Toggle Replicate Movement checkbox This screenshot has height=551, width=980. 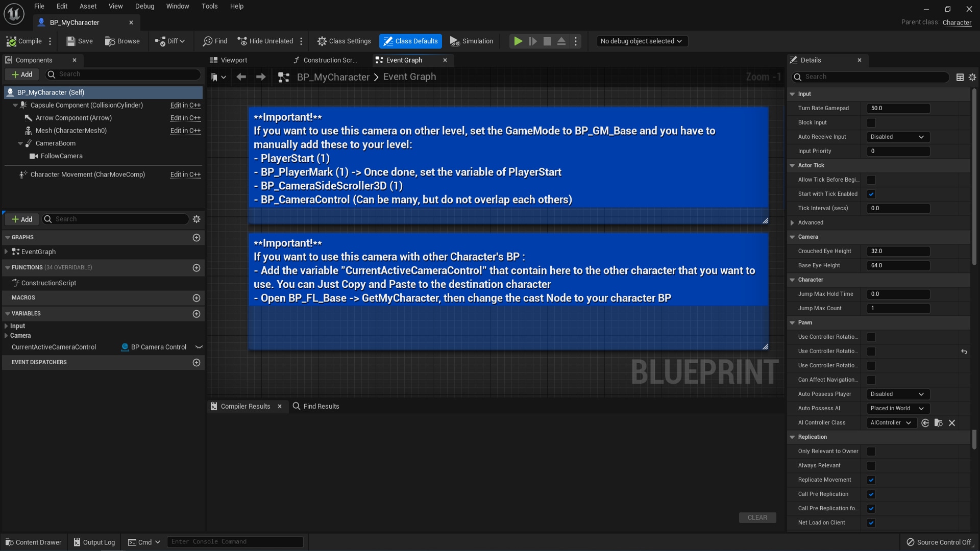(871, 480)
